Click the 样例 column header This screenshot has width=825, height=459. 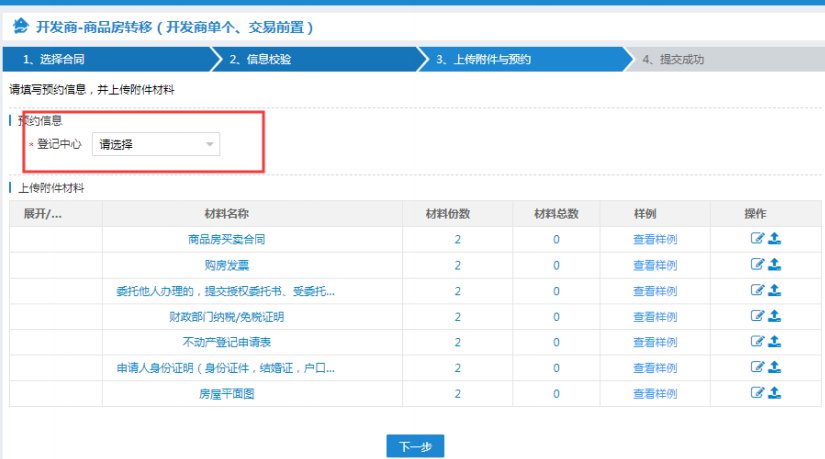pyautogui.click(x=655, y=214)
